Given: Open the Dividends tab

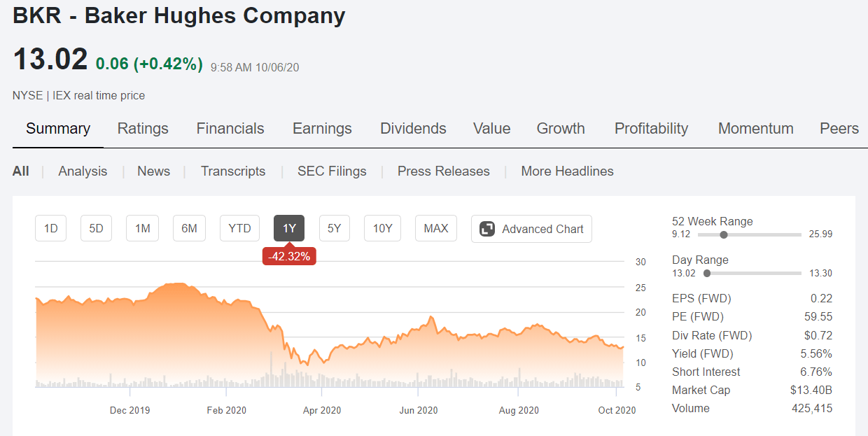Looking at the screenshot, I should coord(413,129).
